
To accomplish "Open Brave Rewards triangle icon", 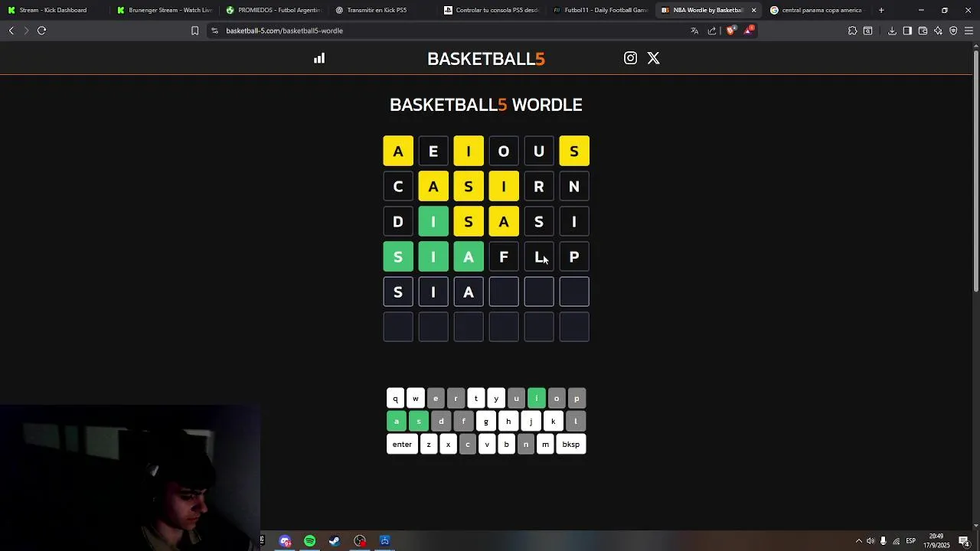I will point(748,31).
